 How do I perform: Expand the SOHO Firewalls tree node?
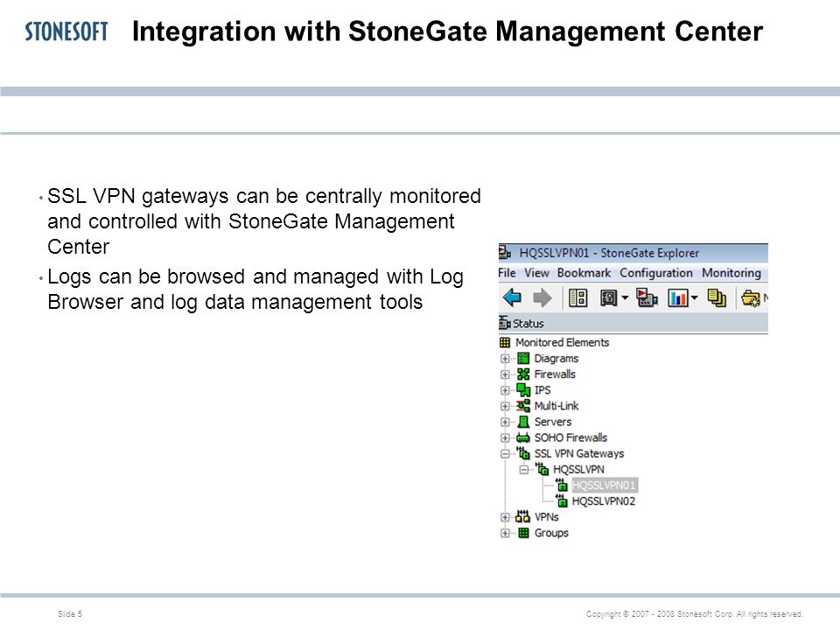tap(505, 437)
